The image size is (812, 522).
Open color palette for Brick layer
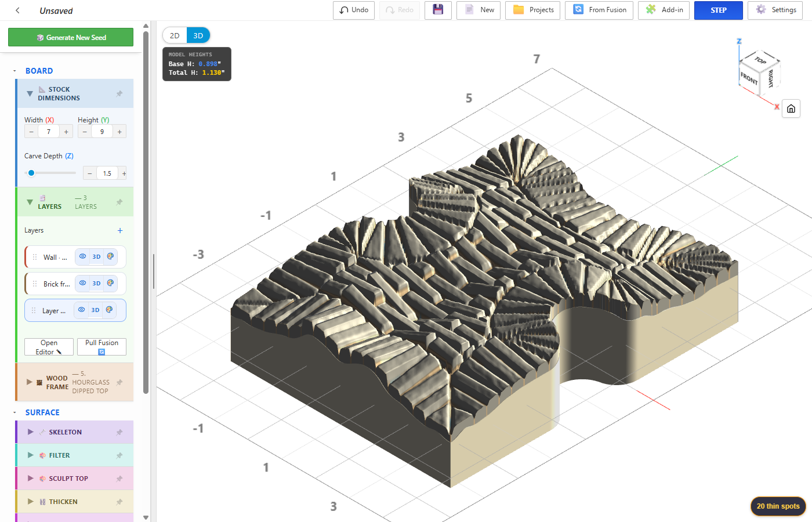coord(110,283)
